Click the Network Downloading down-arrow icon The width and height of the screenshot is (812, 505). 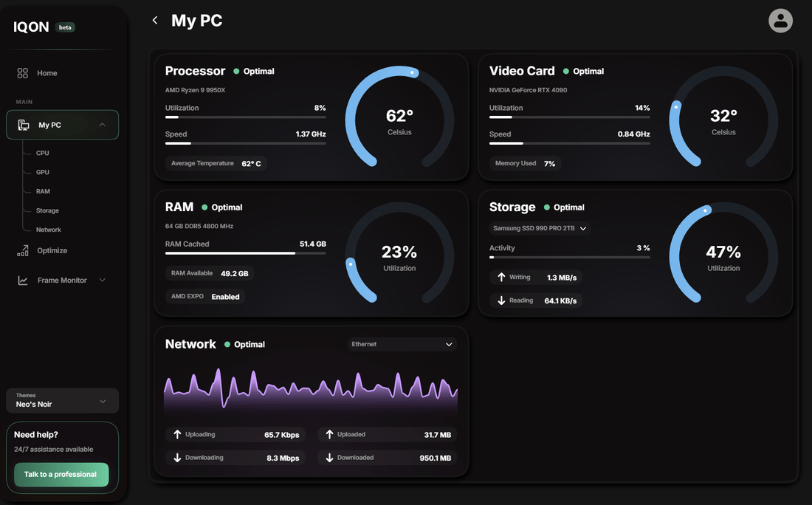click(177, 458)
